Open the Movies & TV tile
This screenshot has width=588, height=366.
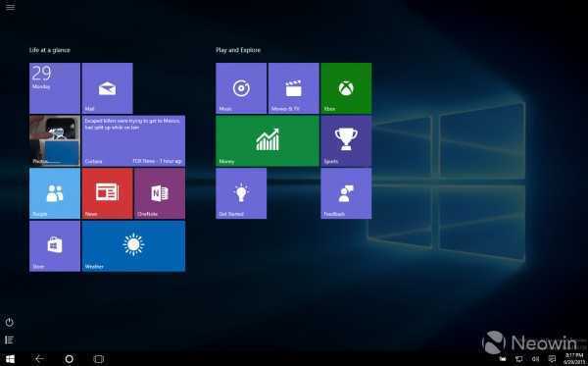point(294,88)
